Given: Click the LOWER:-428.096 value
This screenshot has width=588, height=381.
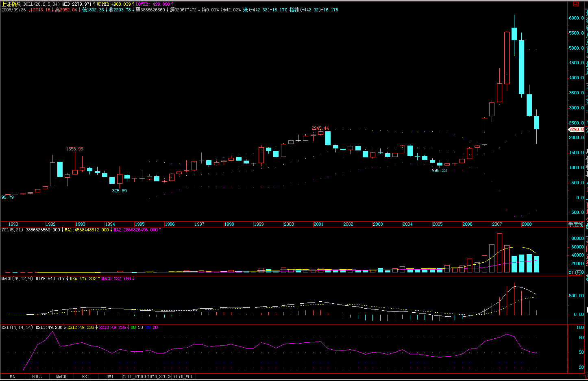Looking at the screenshot, I should tap(152, 4).
